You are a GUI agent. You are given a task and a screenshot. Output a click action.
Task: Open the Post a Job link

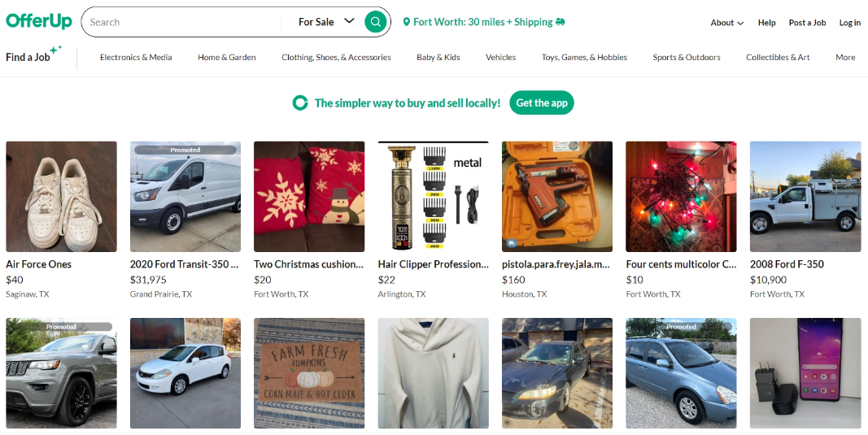click(x=807, y=23)
